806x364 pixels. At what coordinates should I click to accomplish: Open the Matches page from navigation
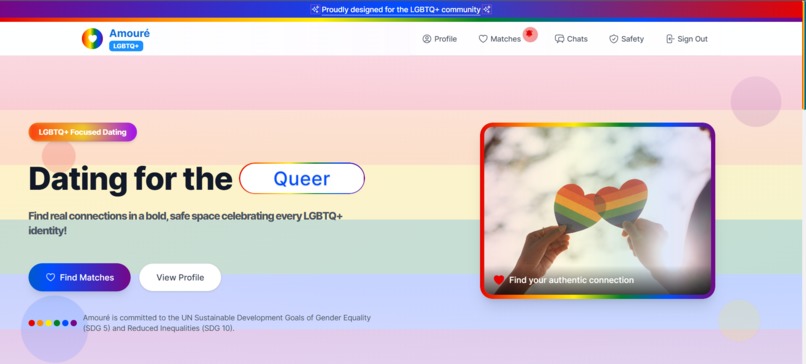(x=500, y=39)
